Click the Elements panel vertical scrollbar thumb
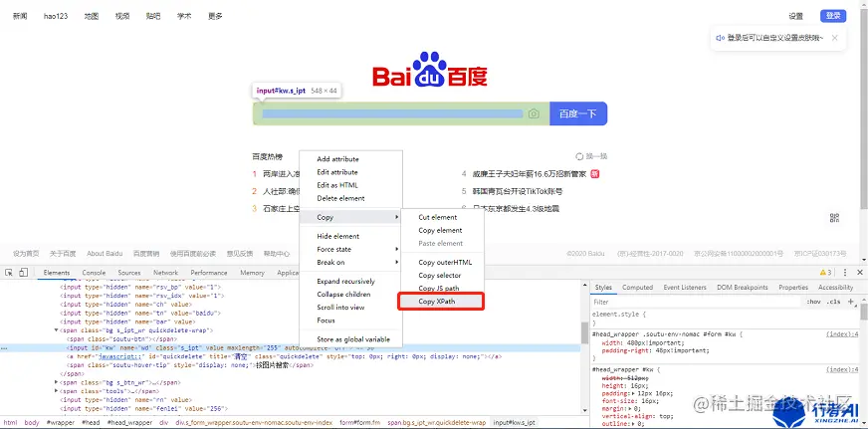Image resolution: width=868 pixels, height=429 pixels. pyautogui.click(x=584, y=332)
